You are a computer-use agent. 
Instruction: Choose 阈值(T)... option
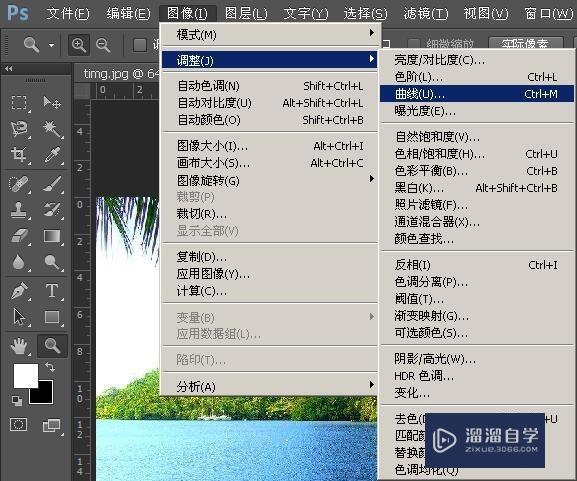point(477,298)
